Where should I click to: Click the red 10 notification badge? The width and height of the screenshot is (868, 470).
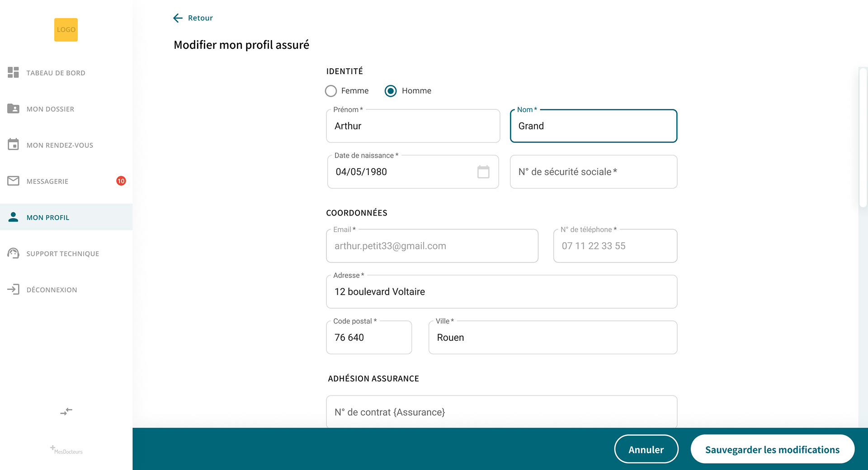point(121,181)
